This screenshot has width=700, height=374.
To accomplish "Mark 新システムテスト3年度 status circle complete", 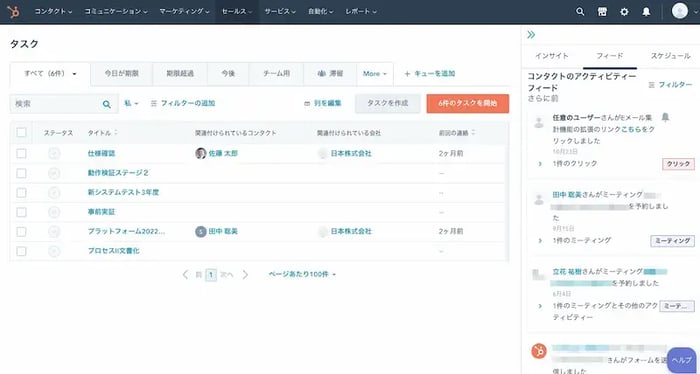I will 54,192.
